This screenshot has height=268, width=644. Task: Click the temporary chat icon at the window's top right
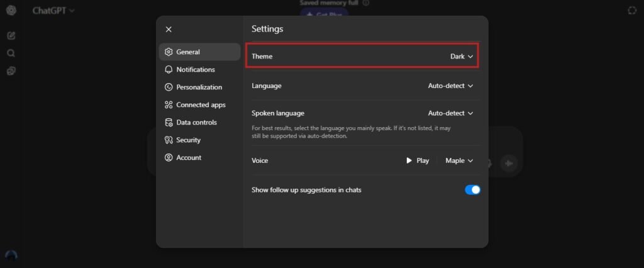[632, 11]
